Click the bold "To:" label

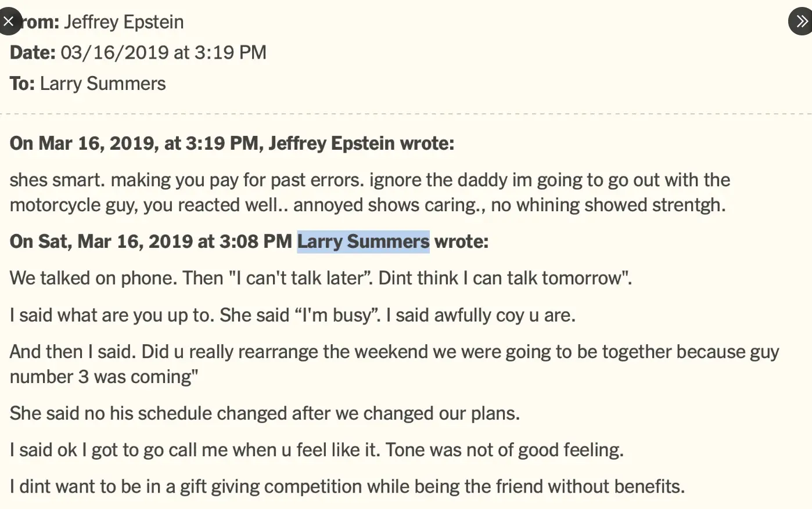tap(22, 84)
